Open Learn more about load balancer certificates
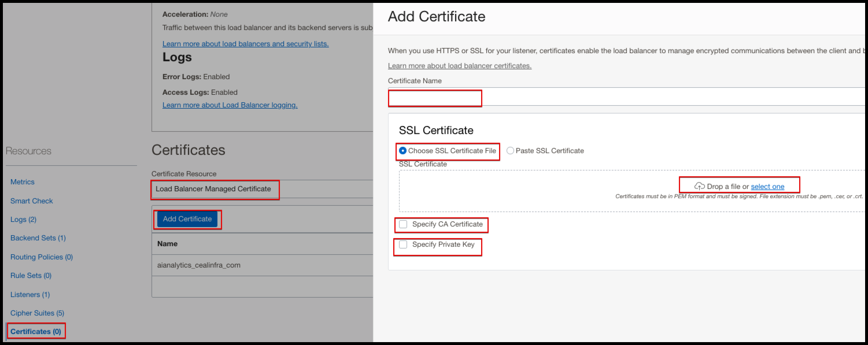The image size is (868, 345). [x=459, y=66]
